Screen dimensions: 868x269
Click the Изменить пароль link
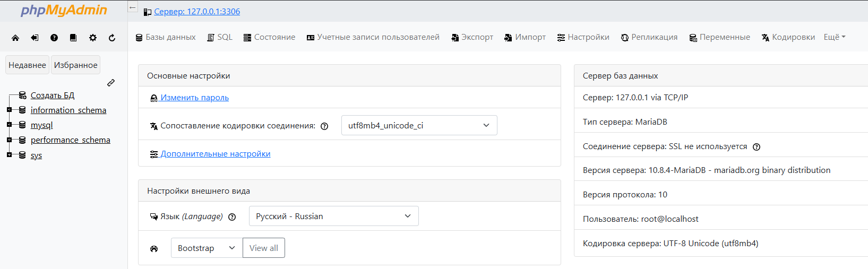click(194, 98)
